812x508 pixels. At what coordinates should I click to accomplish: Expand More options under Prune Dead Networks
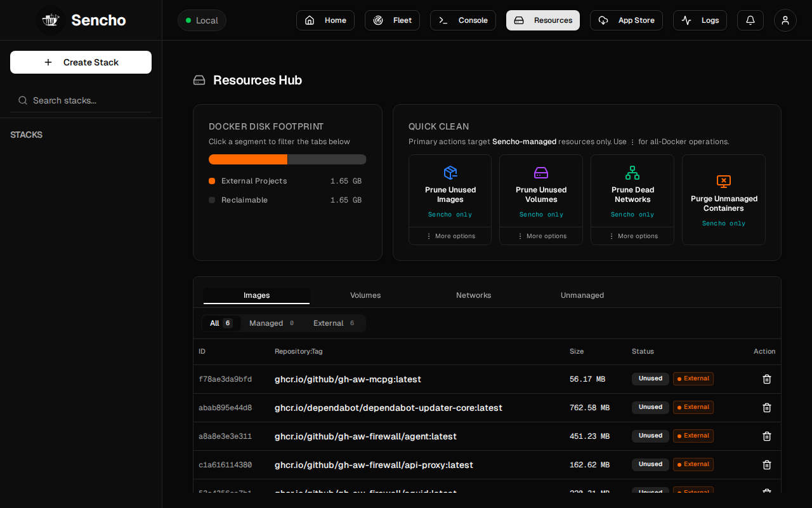(632, 236)
